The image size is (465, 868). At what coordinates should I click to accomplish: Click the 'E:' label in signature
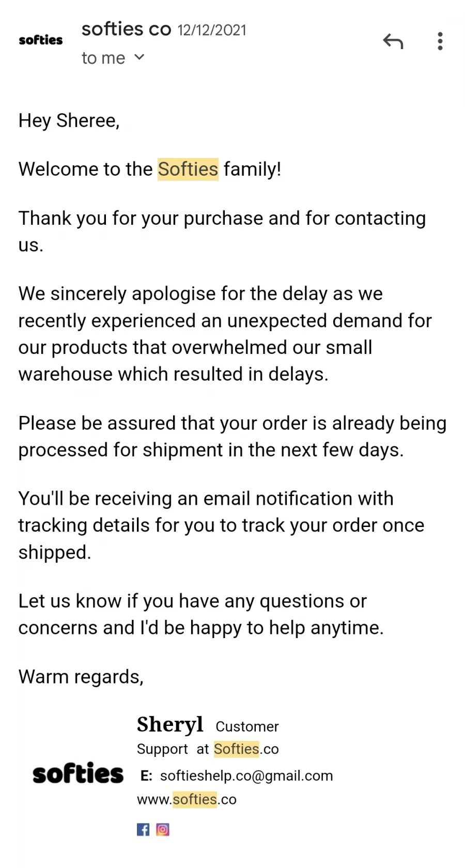tap(146, 776)
